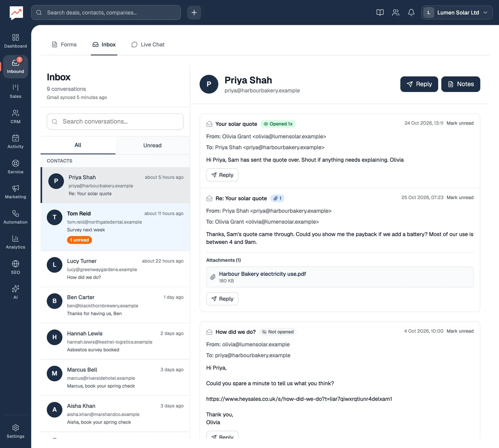Open the SEO globe section
499x448 pixels.
pos(16,267)
